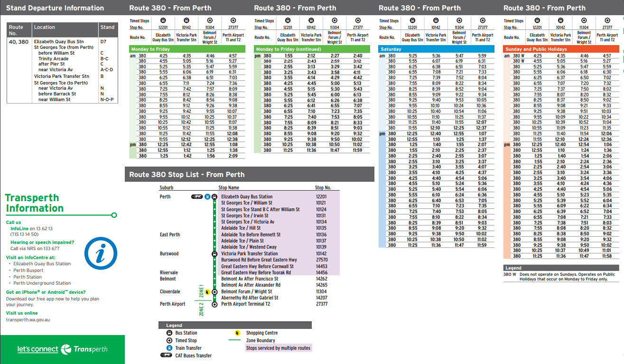Click 'Abernethy Rd After Gabriel St' stop name

tap(250, 298)
